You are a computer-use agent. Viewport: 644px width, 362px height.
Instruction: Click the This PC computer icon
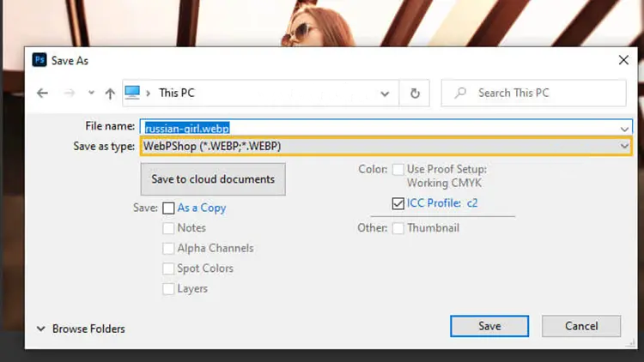tap(132, 93)
